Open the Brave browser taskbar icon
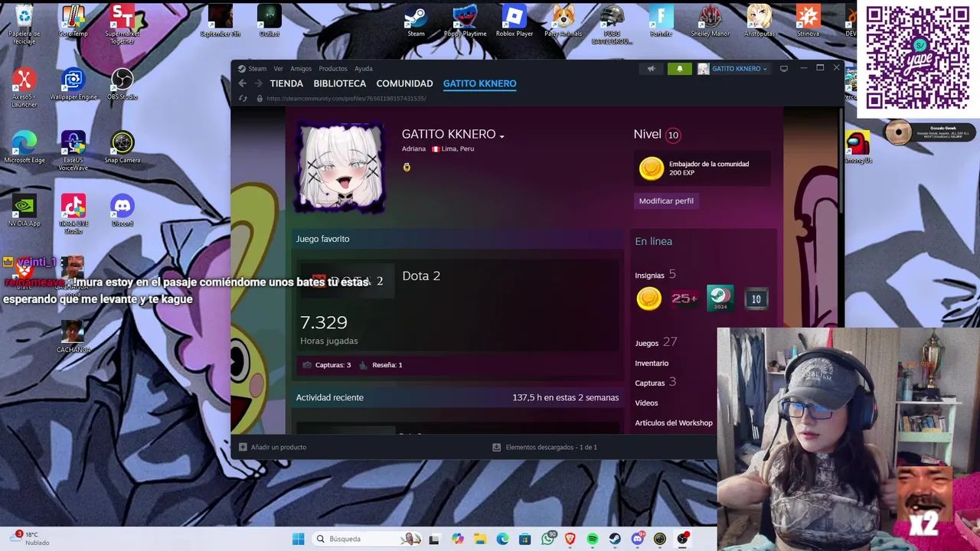The width and height of the screenshot is (980, 551). tap(570, 539)
